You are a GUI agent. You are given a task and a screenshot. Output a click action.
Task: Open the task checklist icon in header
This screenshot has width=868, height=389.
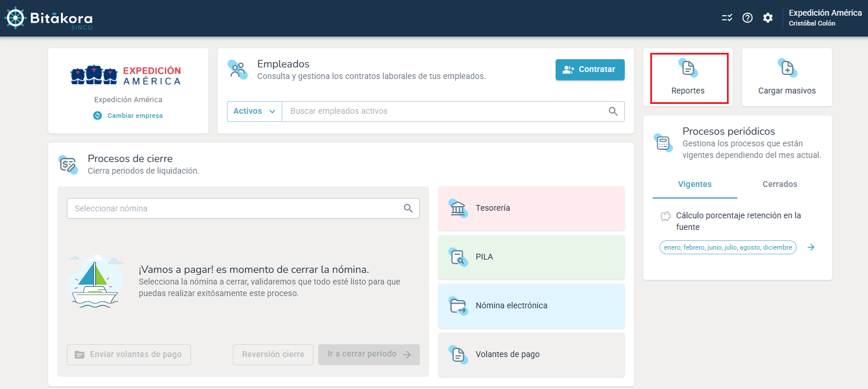click(727, 18)
